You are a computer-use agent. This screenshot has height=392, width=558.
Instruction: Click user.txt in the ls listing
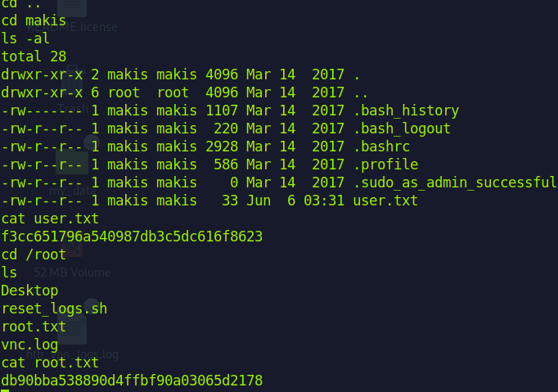(x=385, y=201)
